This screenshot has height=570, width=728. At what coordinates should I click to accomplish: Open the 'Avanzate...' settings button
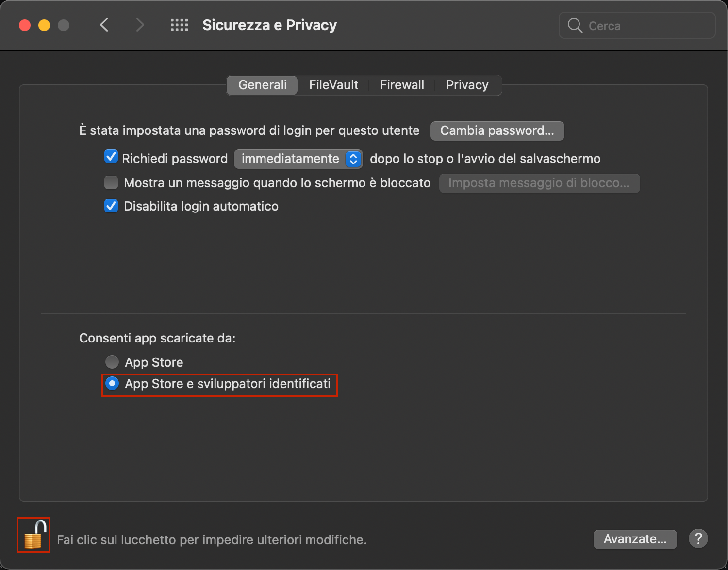[x=634, y=538]
